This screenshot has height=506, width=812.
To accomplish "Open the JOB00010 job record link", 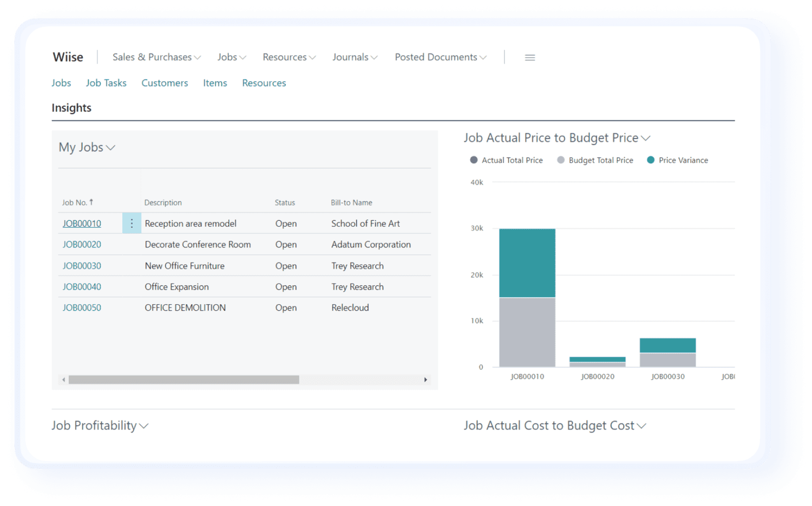I will click(x=81, y=223).
